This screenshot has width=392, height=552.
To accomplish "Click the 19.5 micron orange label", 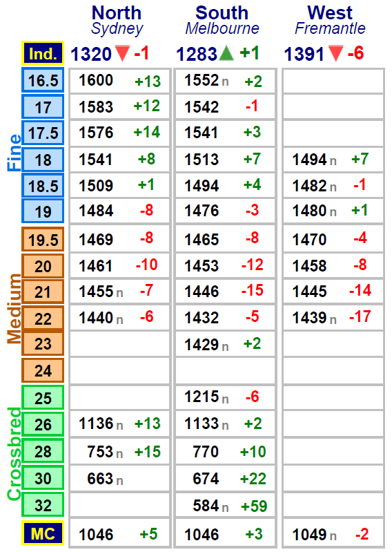I will coord(43,240).
